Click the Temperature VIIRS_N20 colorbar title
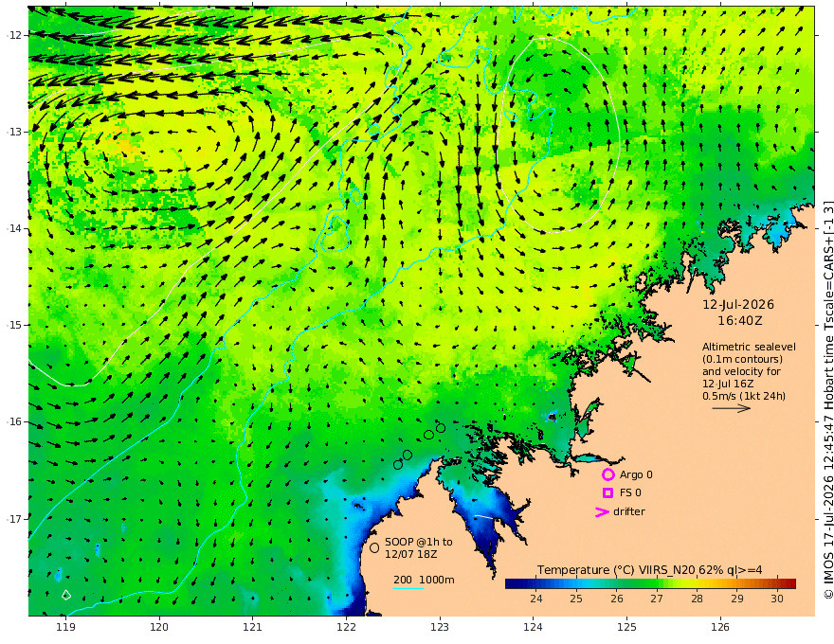The width and height of the screenshot is (834, 644). [649, 570]
